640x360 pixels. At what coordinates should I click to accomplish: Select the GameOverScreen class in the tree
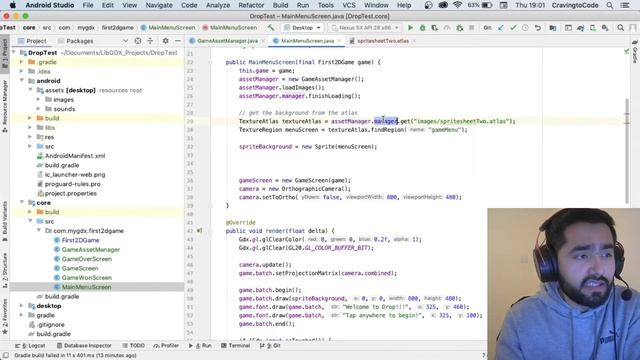(87, 259)
